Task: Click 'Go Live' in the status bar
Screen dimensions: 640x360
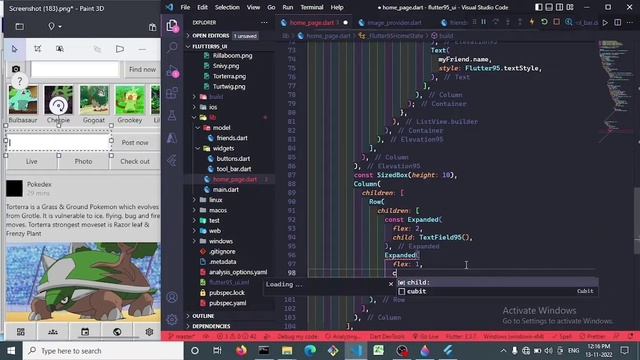Action: coord(425,336)
